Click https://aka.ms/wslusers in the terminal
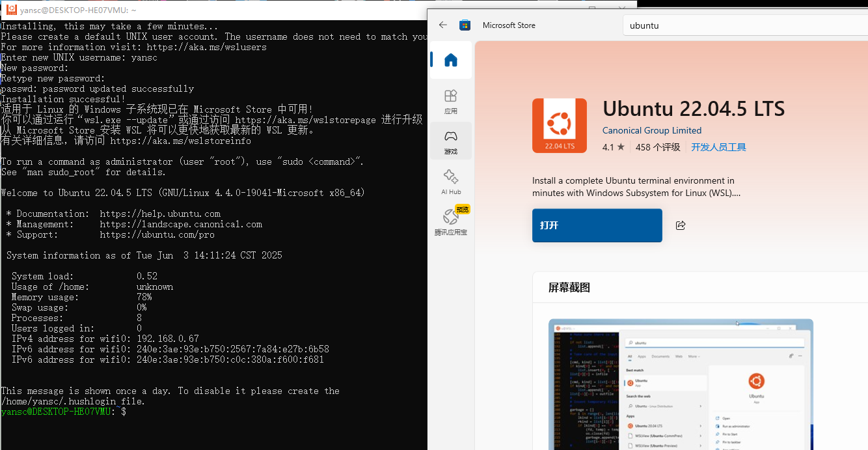The height and width of the screenshot is (450, 868). (206, 48)
